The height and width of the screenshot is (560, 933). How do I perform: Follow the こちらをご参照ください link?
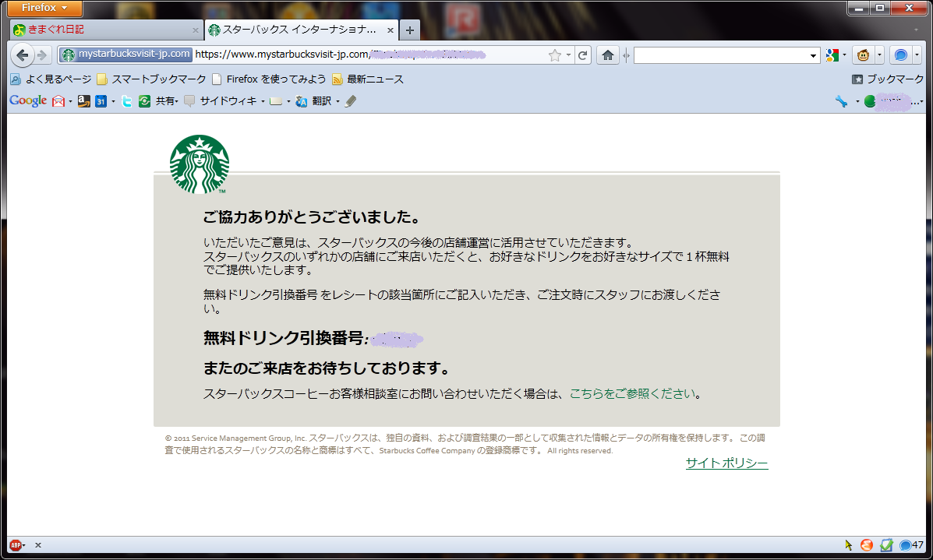tap(632, 393)
